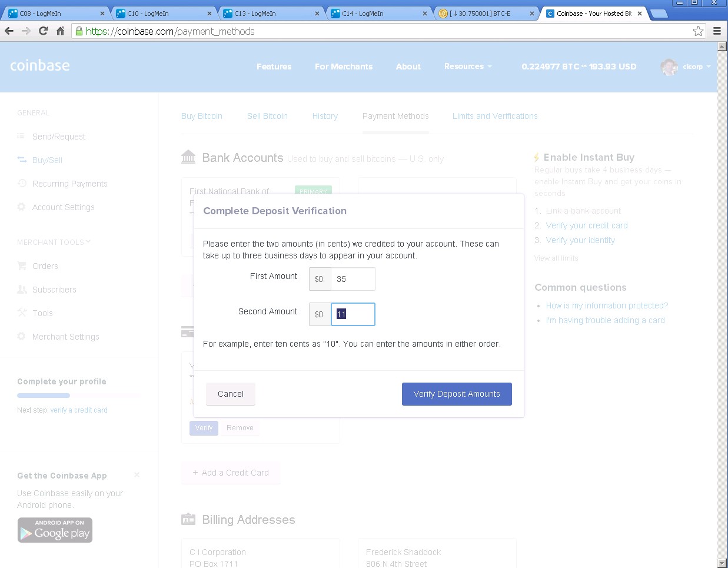Click the scrollbar down arrow
The height and width of the screenshot is (568, 728).
pos(722,563)
